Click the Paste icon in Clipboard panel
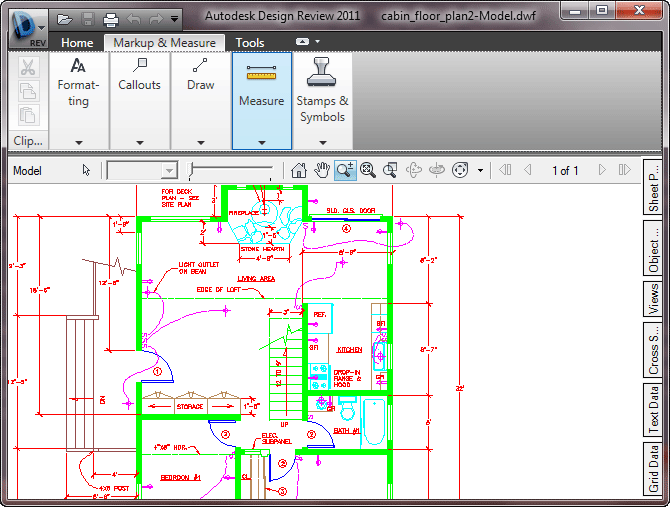This screenshot has width=670, height=507. pos(28,115)
